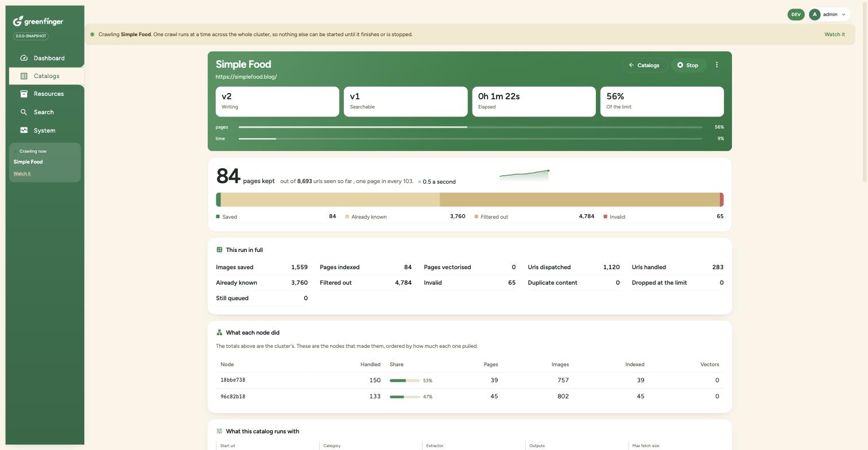Click the Resources archive box icon
Image resolution: width=868 pixels, height=450 pixels.
24,94
